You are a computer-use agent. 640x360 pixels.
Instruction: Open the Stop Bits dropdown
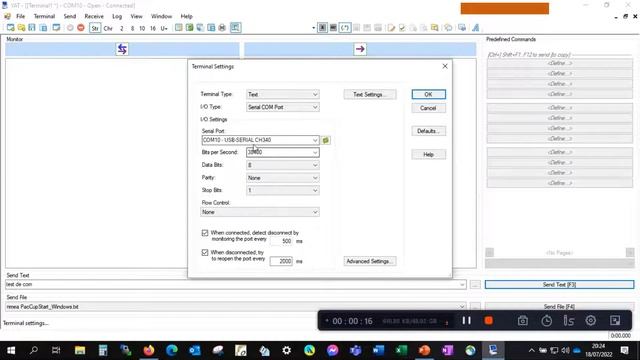(x=282, y=190)
